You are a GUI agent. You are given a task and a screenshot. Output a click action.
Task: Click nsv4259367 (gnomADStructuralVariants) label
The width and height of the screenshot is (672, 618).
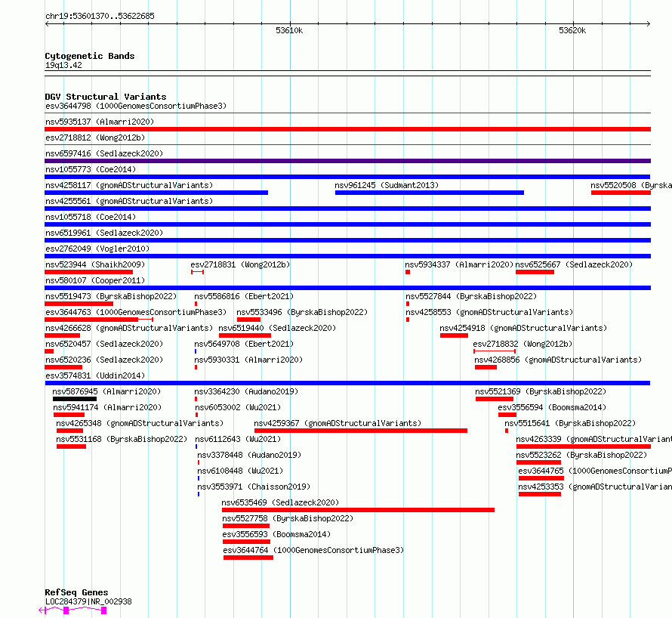(x=338, y=423)
